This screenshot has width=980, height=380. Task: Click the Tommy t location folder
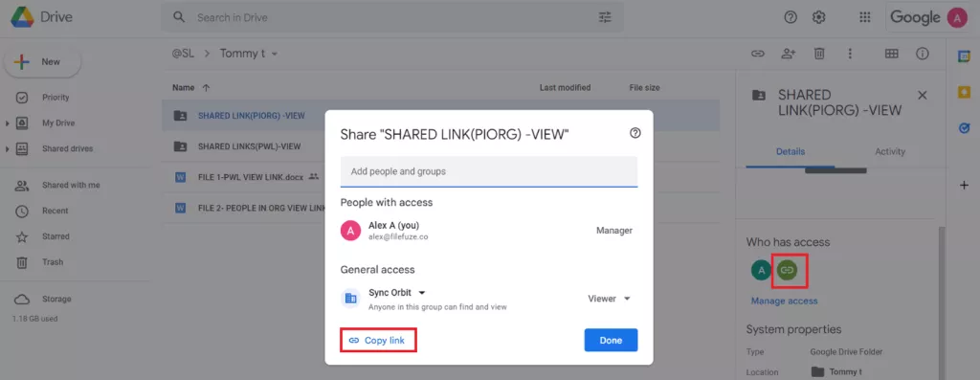coord(836,372)
